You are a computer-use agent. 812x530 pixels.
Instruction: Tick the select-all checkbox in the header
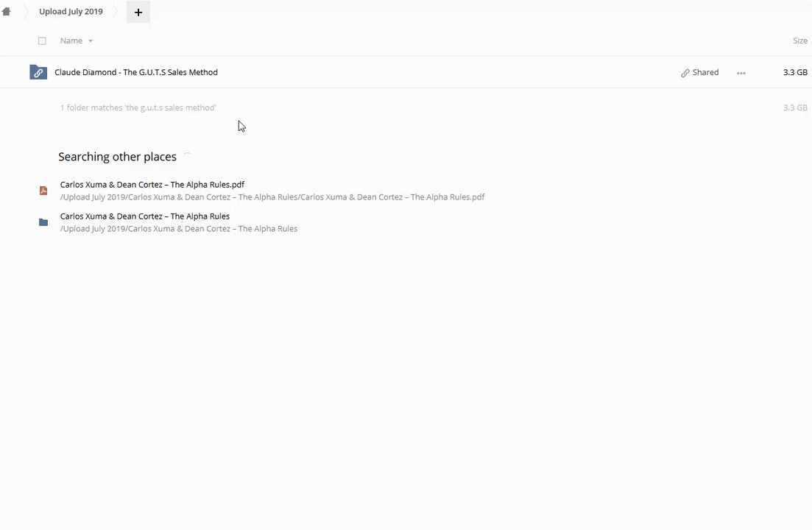point(42,41)
